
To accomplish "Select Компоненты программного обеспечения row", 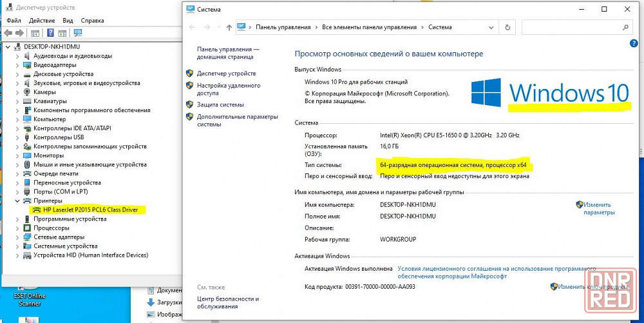I will [92, 110].
